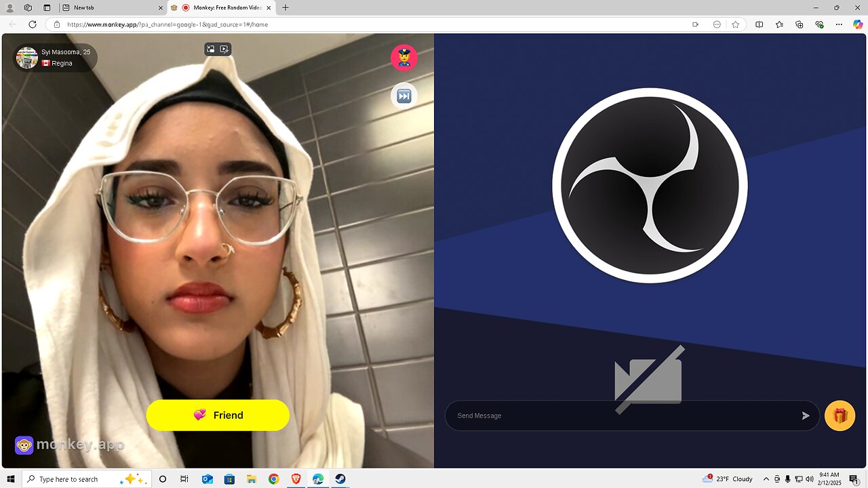Open Edge workspaces icon
The height and width of the screenshot is (488, 868).
(x=28, y=7)
